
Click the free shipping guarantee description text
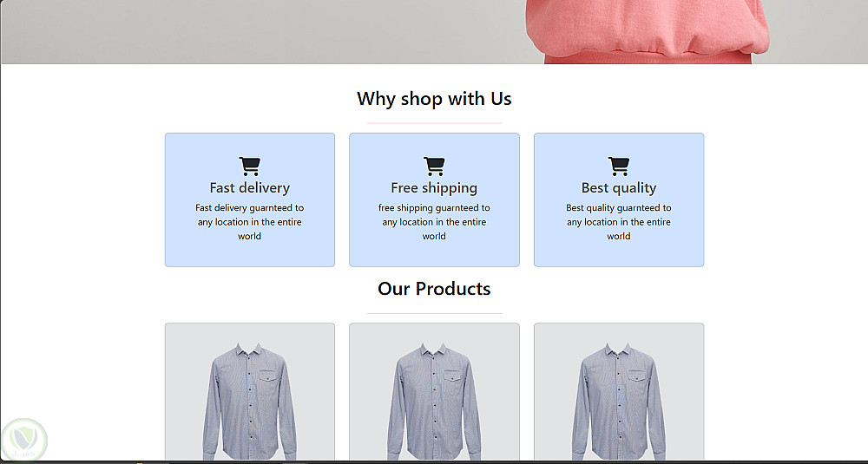[434, 222]
